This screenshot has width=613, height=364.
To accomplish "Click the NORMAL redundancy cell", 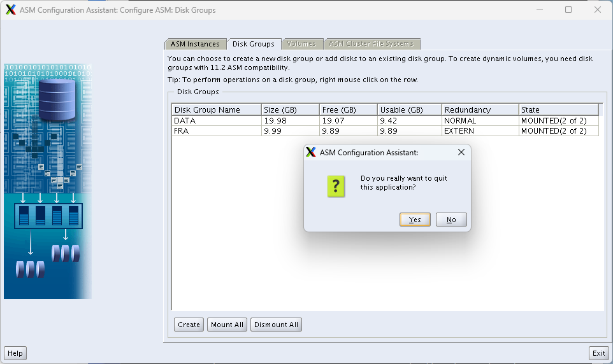I will pyautogui.click(x=480, y=121).
